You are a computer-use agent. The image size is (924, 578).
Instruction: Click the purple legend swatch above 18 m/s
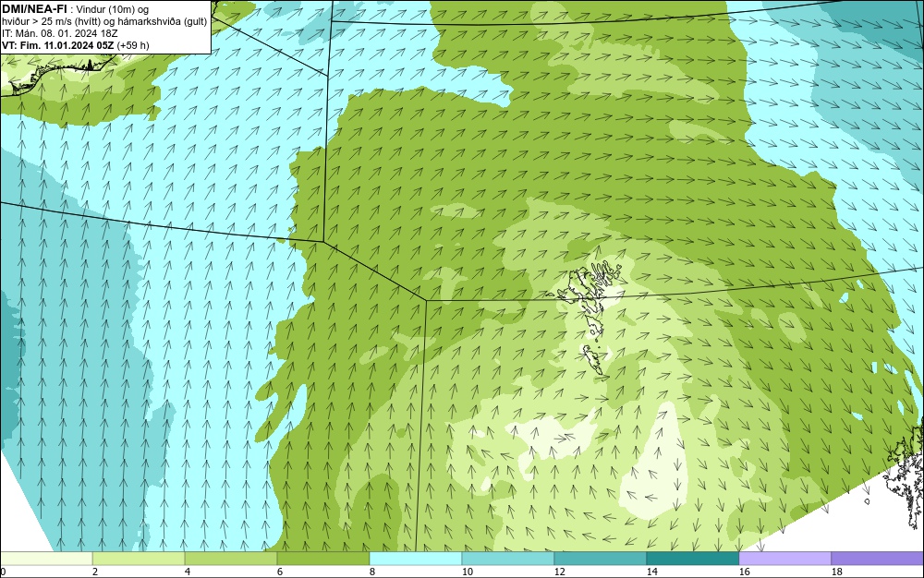pyautogui.click(x=878, y=558)
